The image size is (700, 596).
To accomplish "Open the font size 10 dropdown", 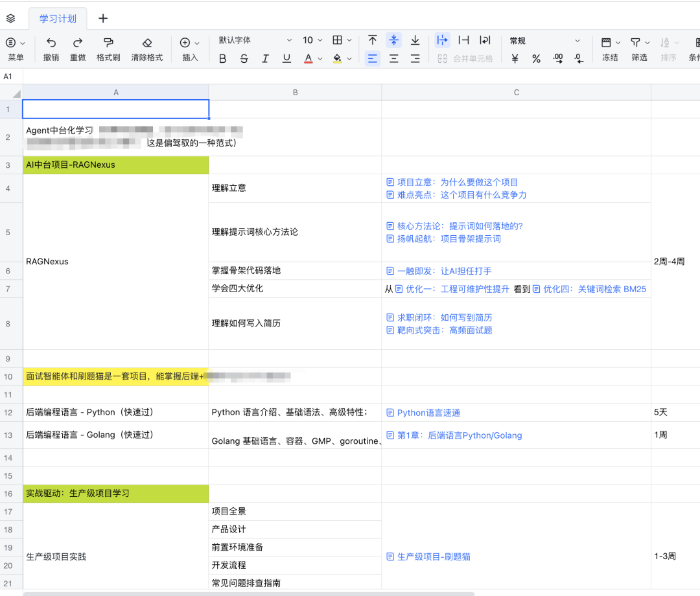I will [312, 40].
